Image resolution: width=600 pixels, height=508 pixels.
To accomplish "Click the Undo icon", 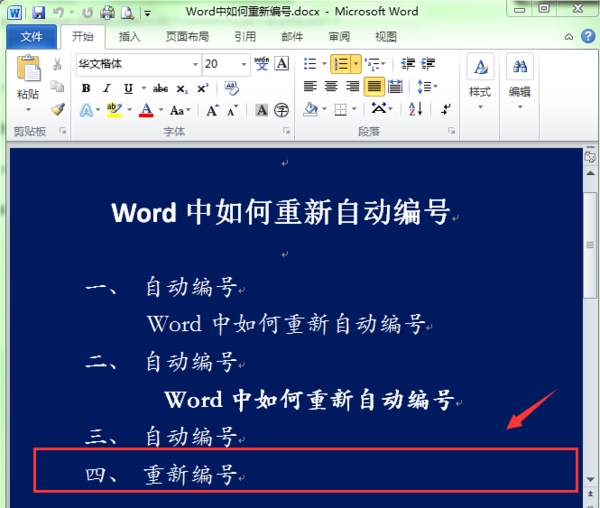I will tap(58, 13).
